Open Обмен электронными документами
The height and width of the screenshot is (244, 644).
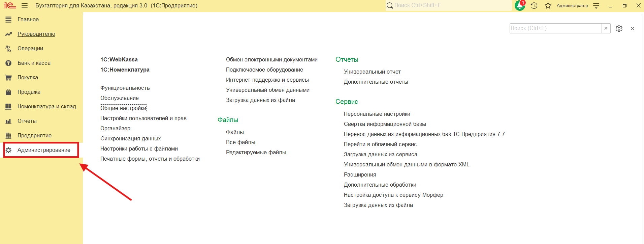pos(272,60)
